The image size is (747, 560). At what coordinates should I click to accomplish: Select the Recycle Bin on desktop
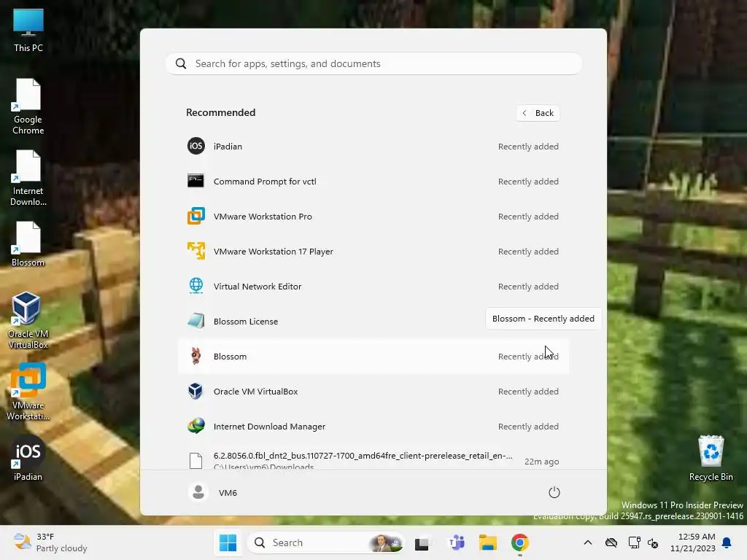[711, 458]
